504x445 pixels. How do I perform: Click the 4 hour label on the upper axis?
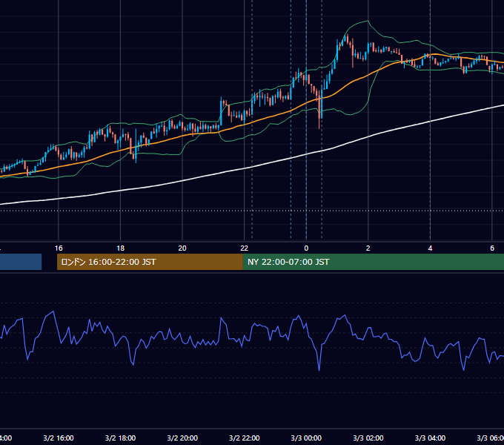click(x=430, y=248)
